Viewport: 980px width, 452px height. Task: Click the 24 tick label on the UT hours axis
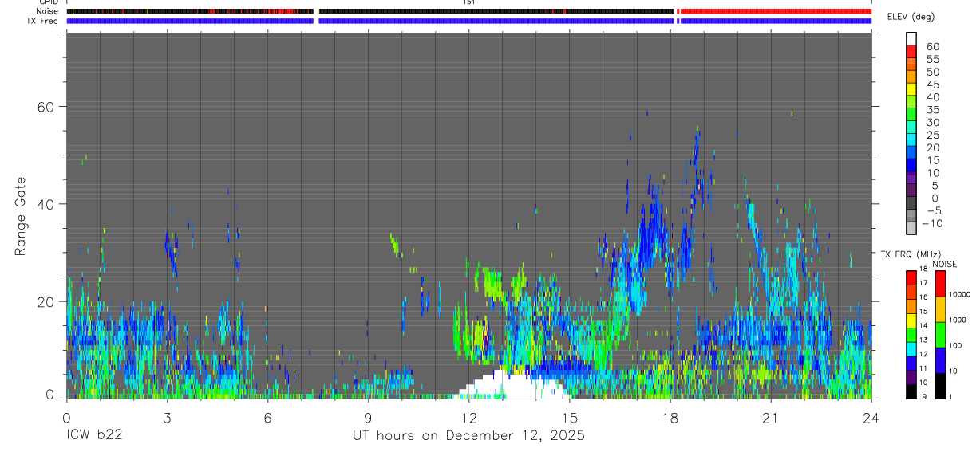871,417
